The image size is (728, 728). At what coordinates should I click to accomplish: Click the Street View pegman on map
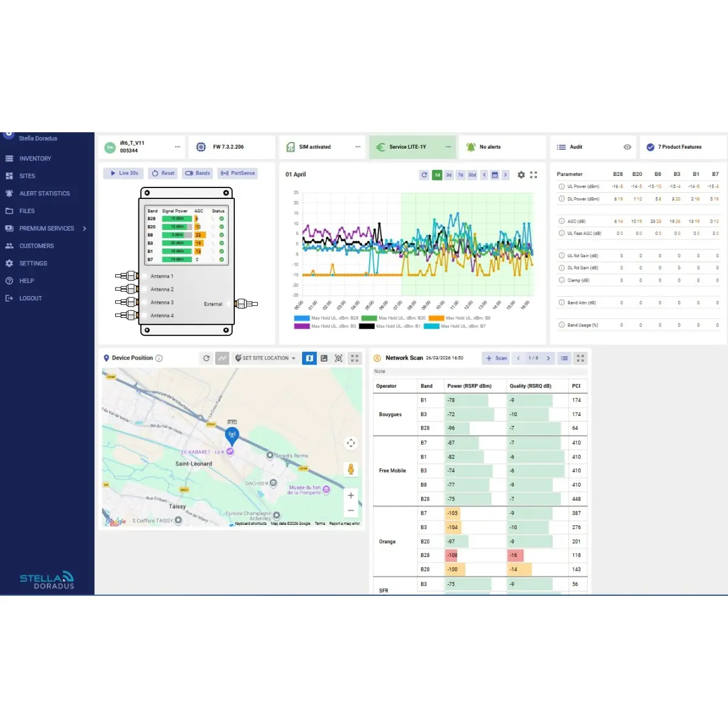[351, 469]
